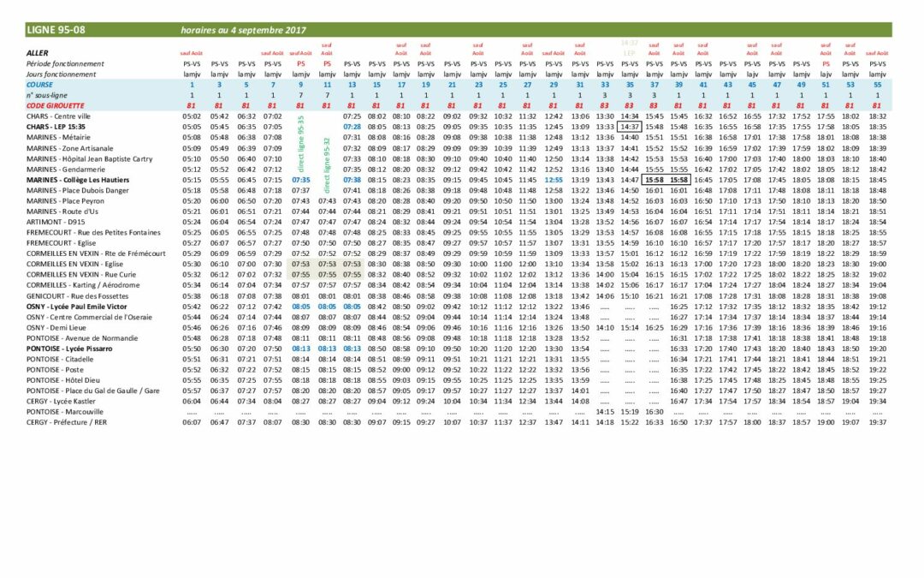
Task: Click the boxed 14:37 in the CHARS - LEP row
Action: click(630, 128)
